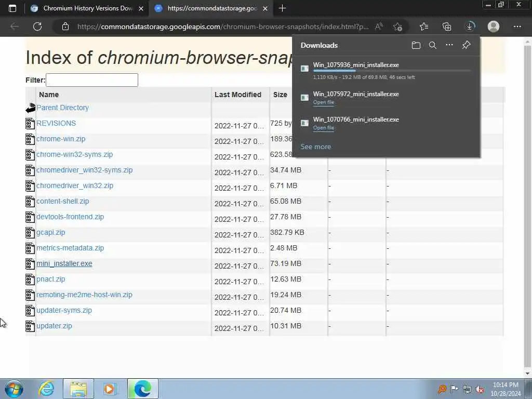Click the file icon beside chrome-win.zip
The image size is (532, 399).
click(30, 139)
